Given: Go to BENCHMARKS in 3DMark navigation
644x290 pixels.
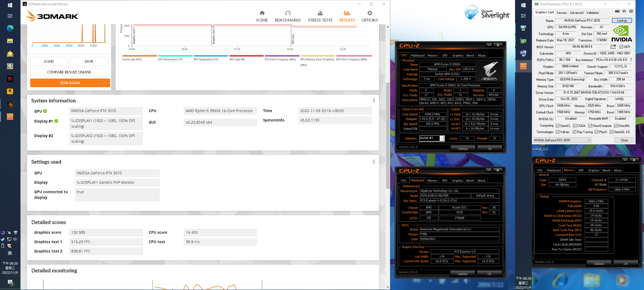Looking at the screenshot, I should point(288,16).
